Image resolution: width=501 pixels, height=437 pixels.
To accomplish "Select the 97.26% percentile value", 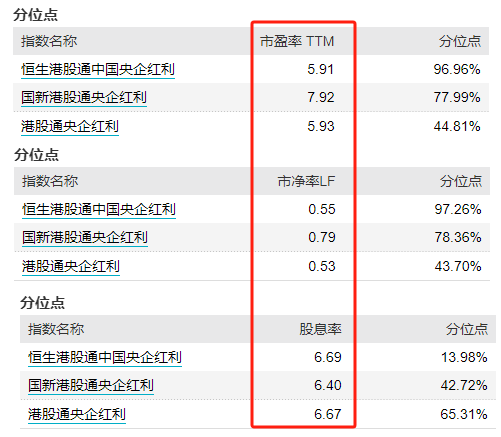I will click(458, 209).
